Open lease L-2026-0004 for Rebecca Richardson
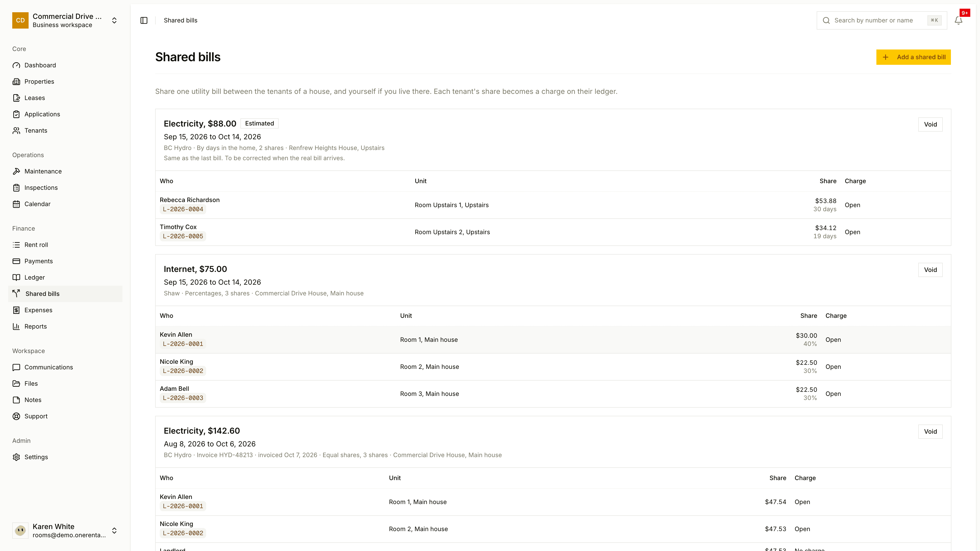 tap(183, 209)
